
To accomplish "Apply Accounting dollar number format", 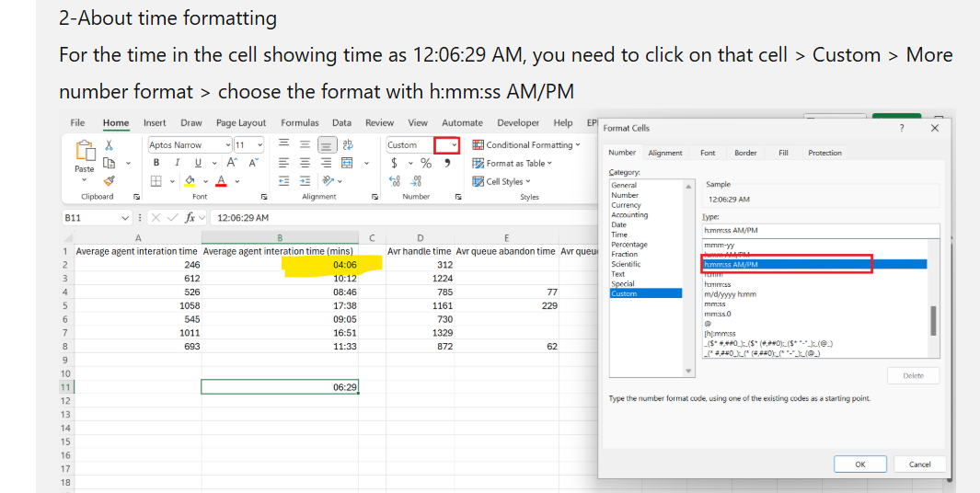I will (395, 163).
